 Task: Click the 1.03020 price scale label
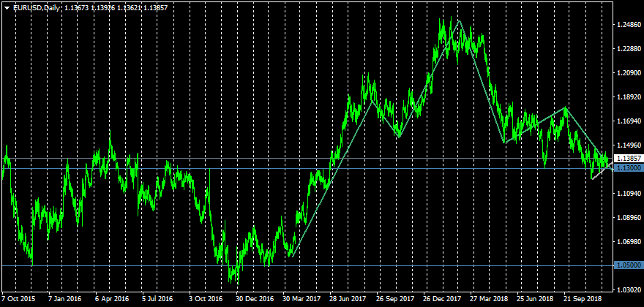628,290
